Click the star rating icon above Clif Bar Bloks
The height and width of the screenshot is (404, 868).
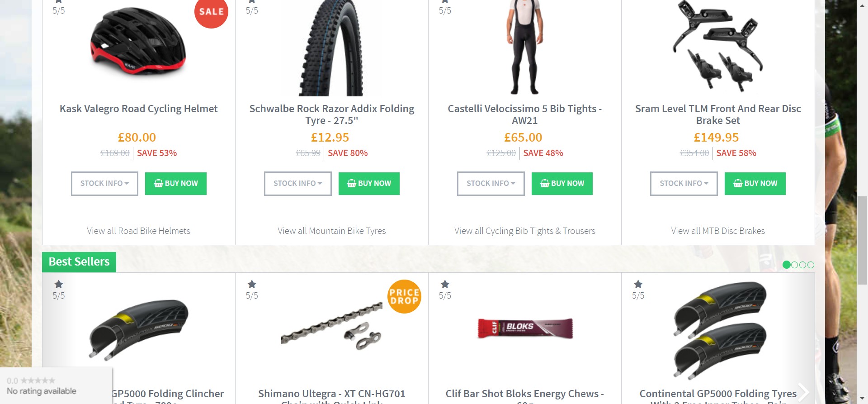(445, 284)
